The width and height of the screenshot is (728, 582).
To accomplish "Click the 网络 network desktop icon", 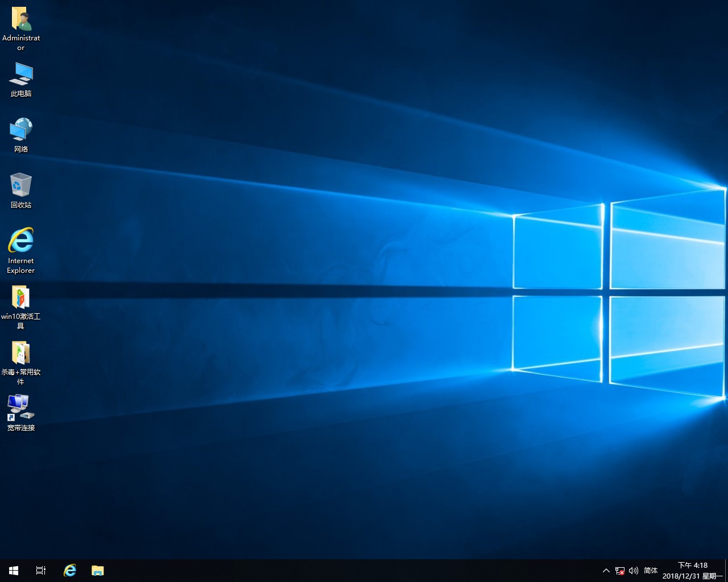I will coord(21,130).
